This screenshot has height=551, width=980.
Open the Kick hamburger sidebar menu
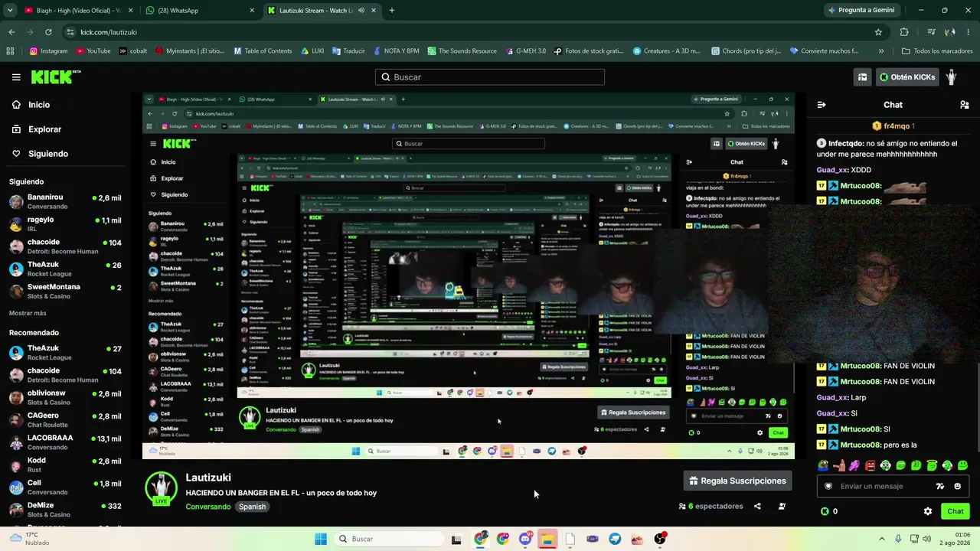[x=16, y=77]
